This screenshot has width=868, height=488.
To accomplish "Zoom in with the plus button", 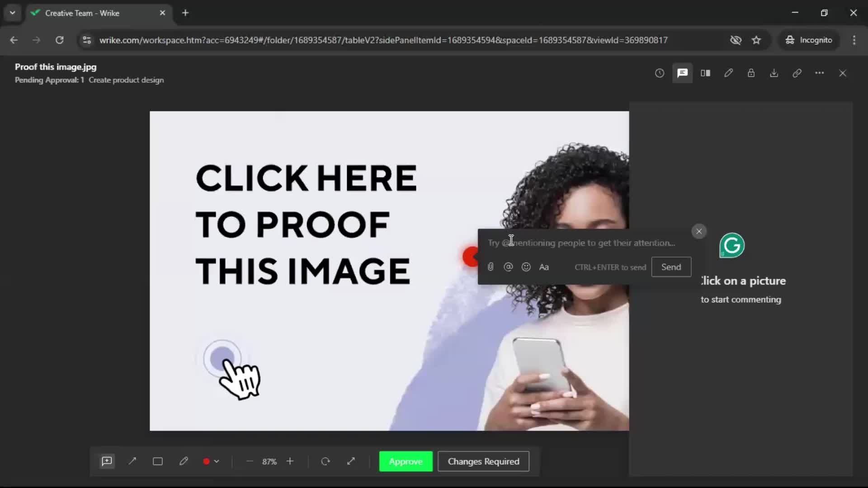I will pos(290,461).
